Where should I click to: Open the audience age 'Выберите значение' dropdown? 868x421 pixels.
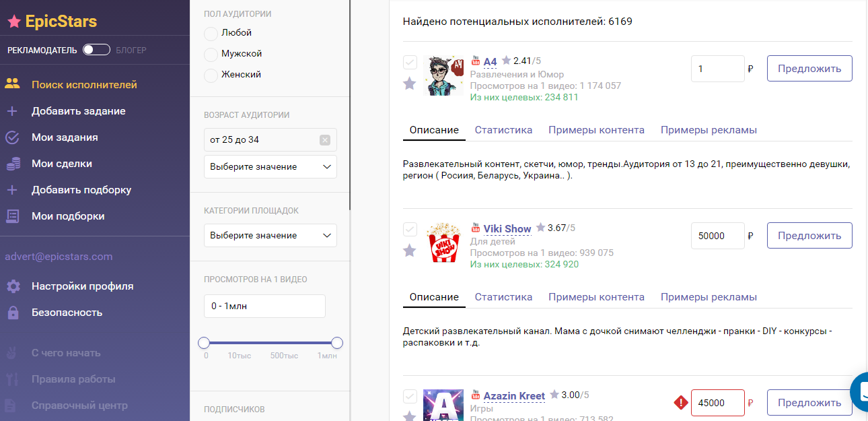[270, 166]
